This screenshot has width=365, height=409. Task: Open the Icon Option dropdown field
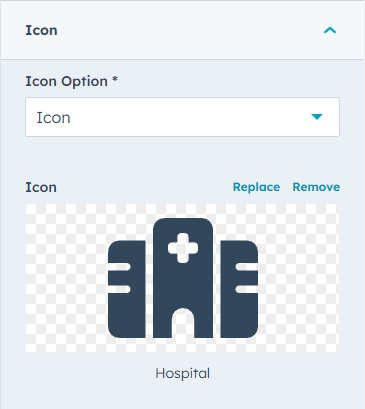pos(182,117)
